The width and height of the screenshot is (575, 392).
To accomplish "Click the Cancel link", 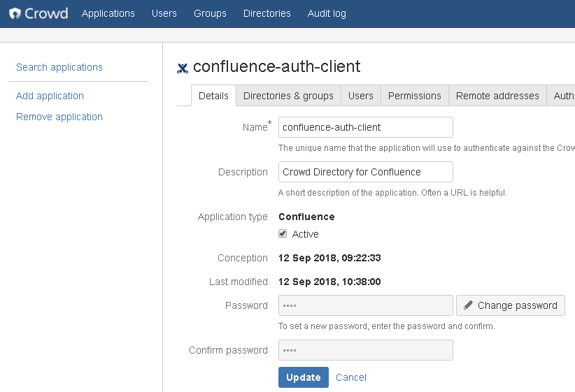I will (x=351, y=377).
